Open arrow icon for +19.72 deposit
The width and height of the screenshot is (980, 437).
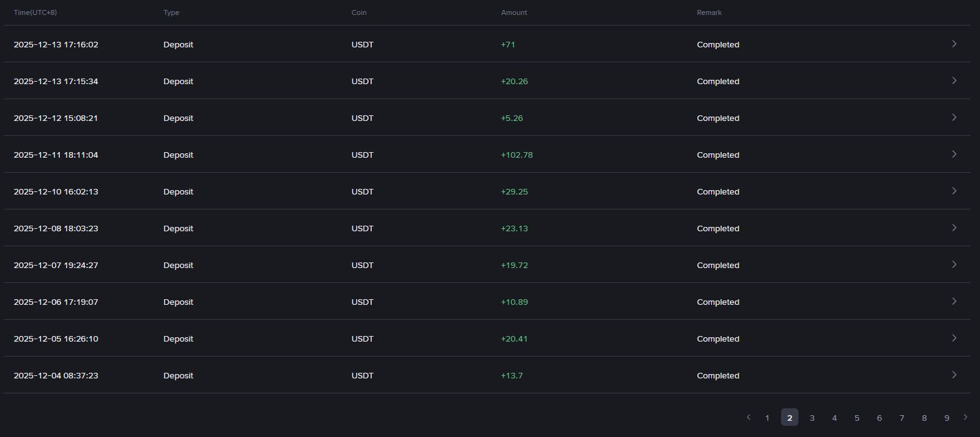coord(954,264)
